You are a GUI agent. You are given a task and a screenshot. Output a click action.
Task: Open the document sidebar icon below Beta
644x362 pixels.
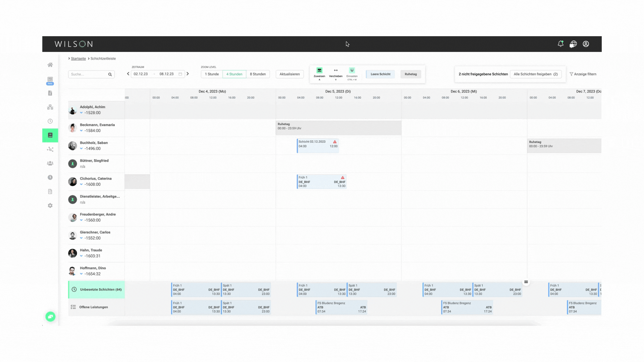[x=50, y=93]
